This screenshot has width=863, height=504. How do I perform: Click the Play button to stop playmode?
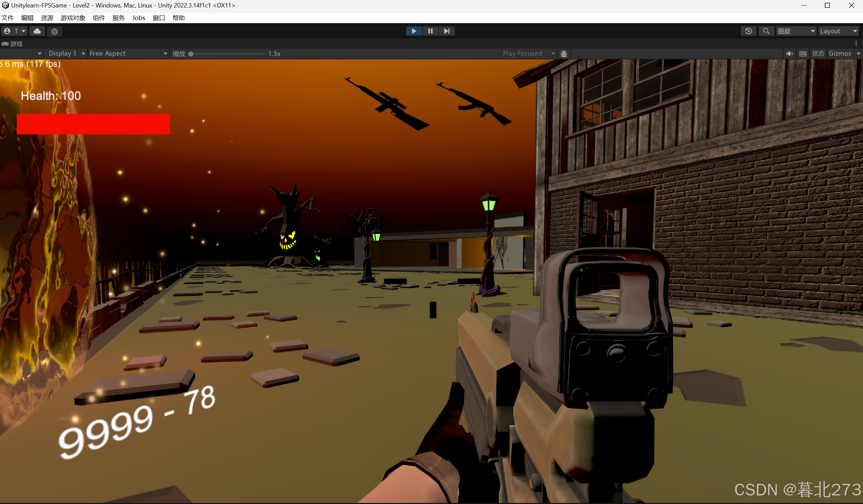point(413,31)
